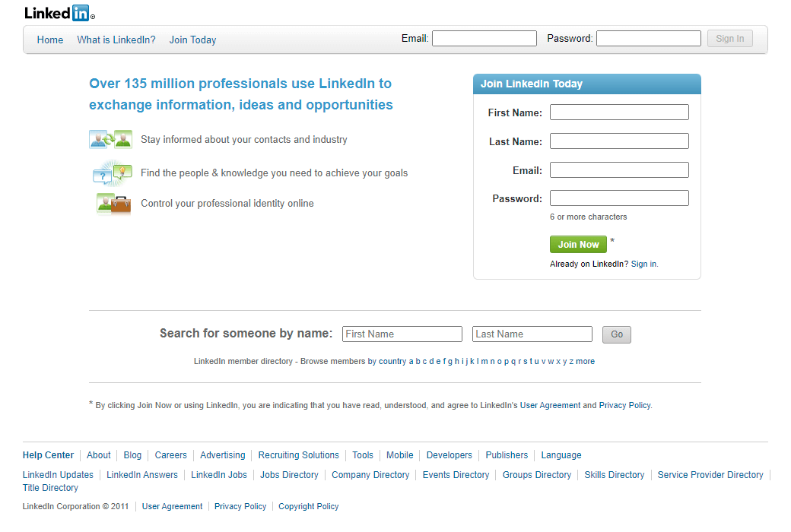Image resolution: width=791 pixels, height=532 pixels.
Task: Focus the Last Name search box
Action: point(532,334)
